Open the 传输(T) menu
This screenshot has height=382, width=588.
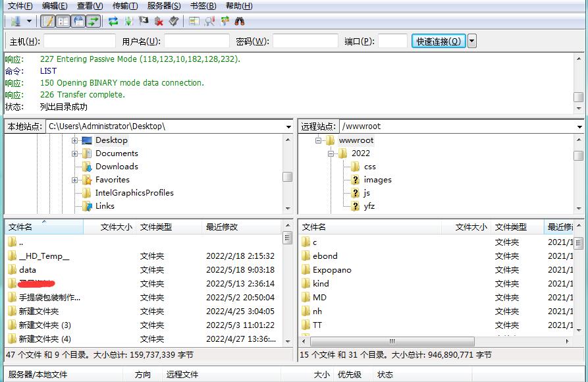[125, 6]
